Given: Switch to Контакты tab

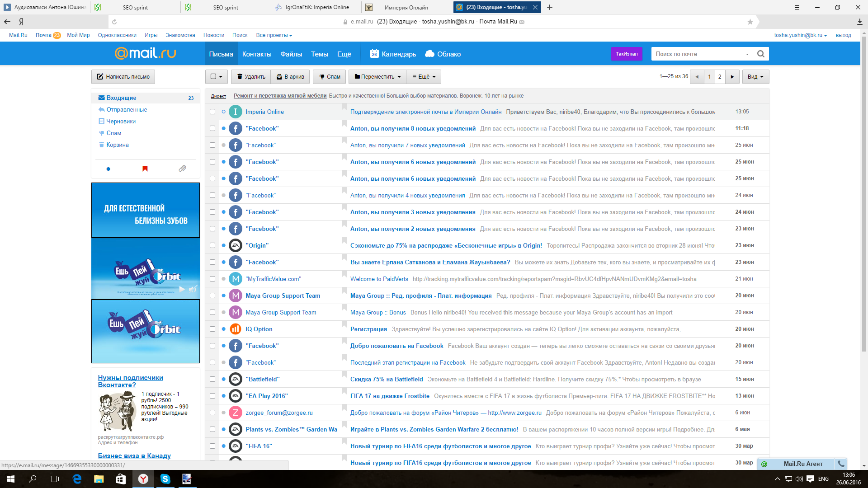Looking at the screenshot, I should [257, 54].
